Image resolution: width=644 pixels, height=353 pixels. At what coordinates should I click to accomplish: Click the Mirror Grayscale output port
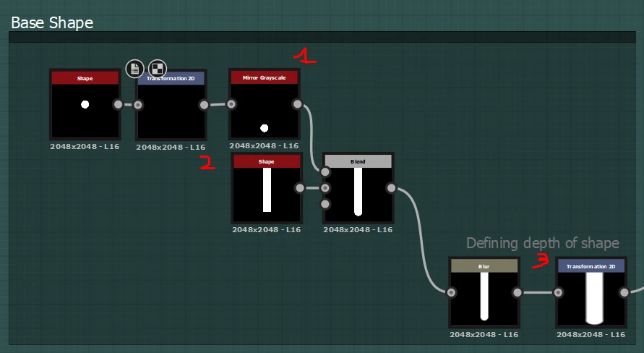(297, 104)
